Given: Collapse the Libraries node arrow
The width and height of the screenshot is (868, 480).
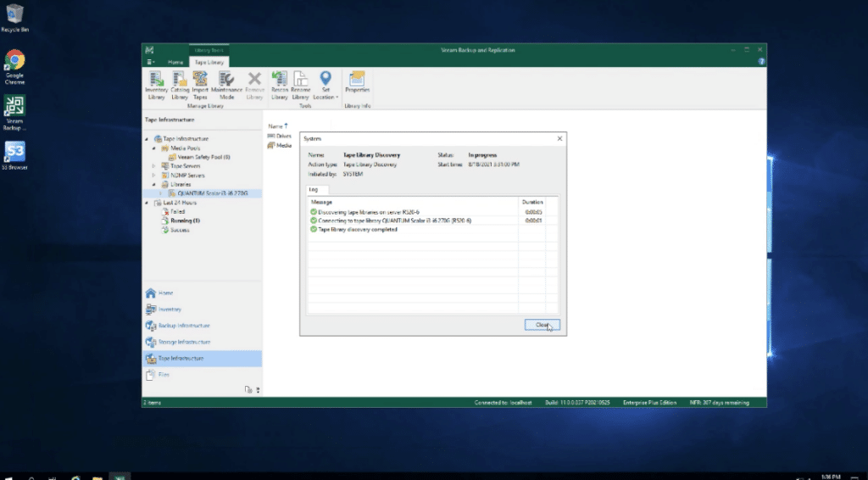Looking at the screenshot, I should (154, 184).
